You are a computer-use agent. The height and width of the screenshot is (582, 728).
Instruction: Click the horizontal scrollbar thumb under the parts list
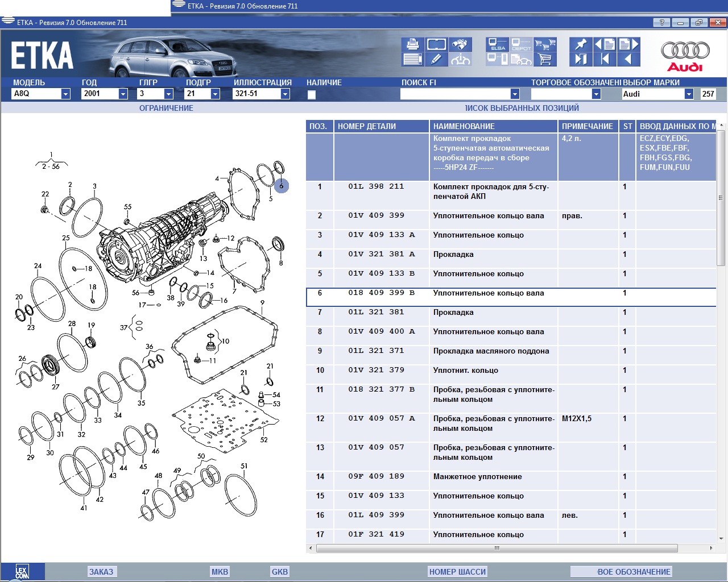click(497, 548)
